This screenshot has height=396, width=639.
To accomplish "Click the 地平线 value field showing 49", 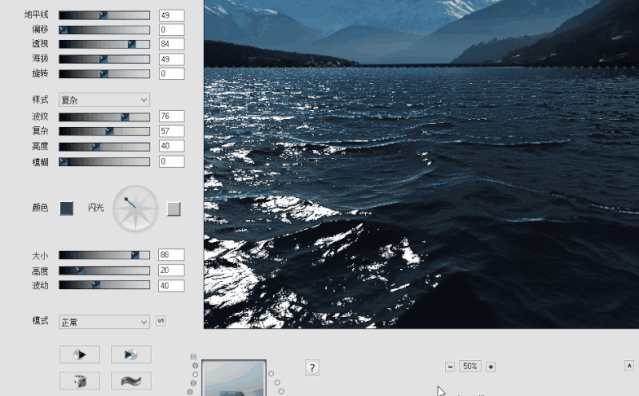I will 172,15.
